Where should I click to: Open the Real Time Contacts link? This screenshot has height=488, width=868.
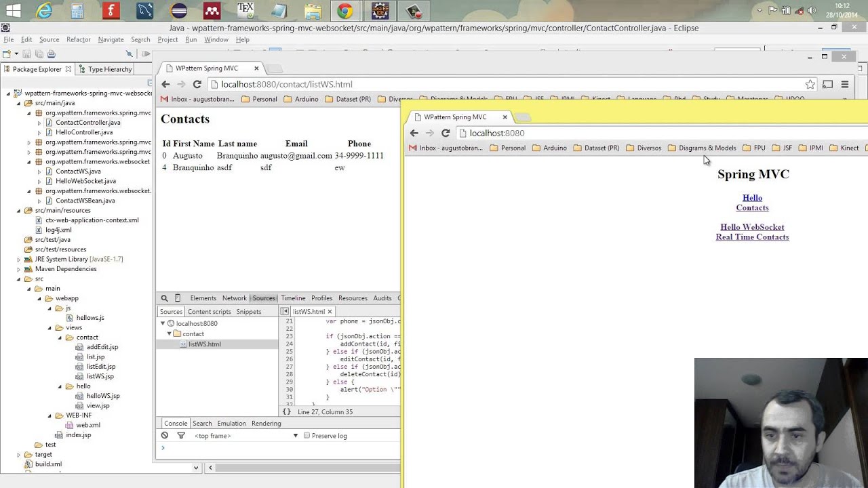(752, 237)
